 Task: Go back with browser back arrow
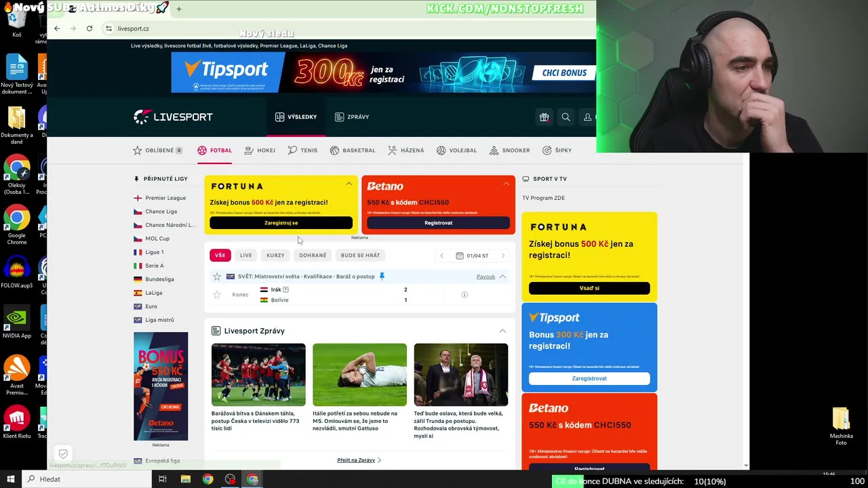click(x=57, y=28)
